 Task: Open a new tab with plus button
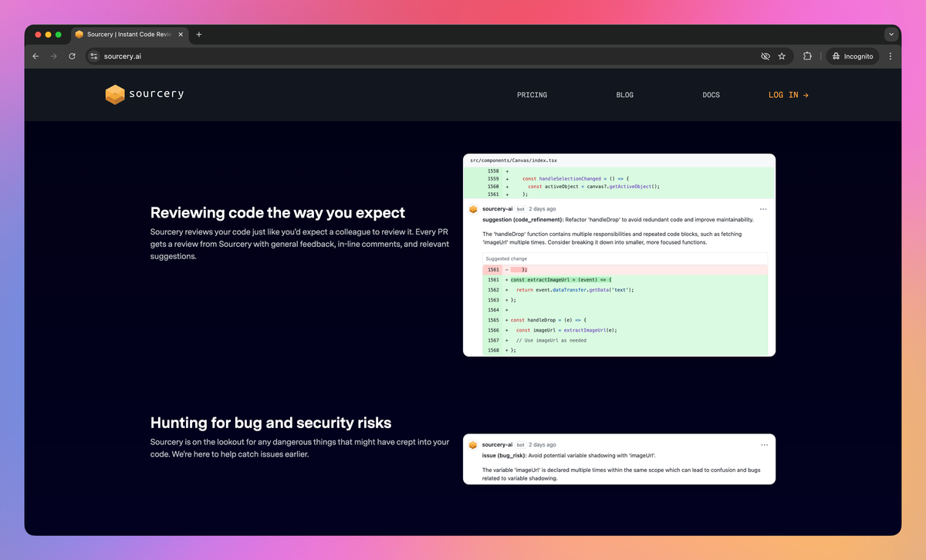click(198, 35)
